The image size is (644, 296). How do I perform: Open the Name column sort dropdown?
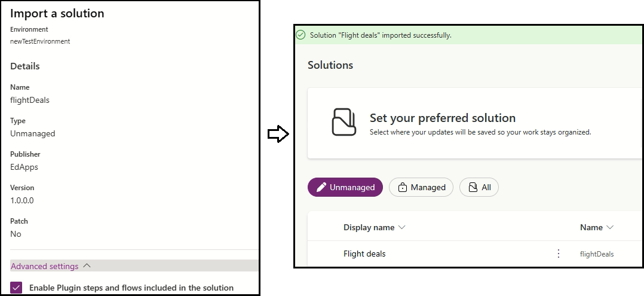pos(609,227)
